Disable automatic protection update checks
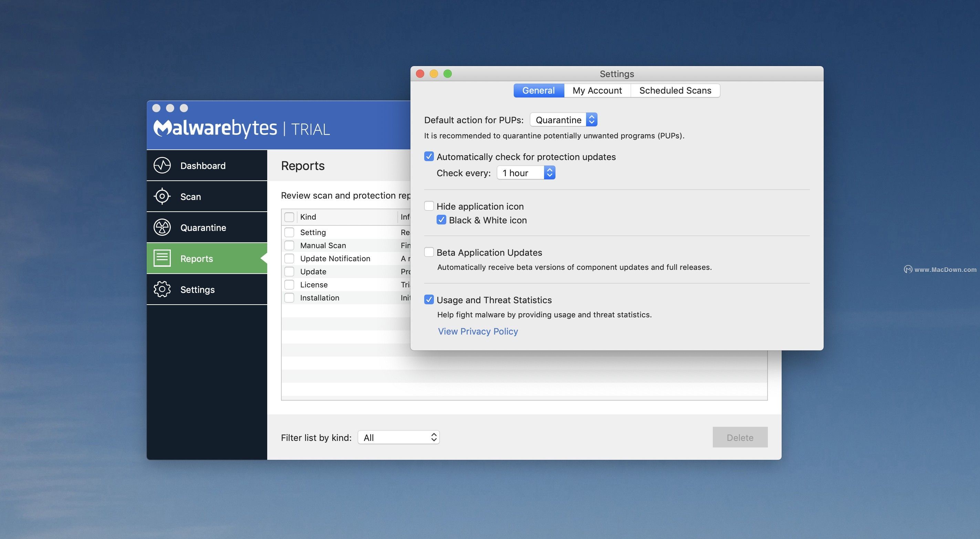 coord(429,156)
